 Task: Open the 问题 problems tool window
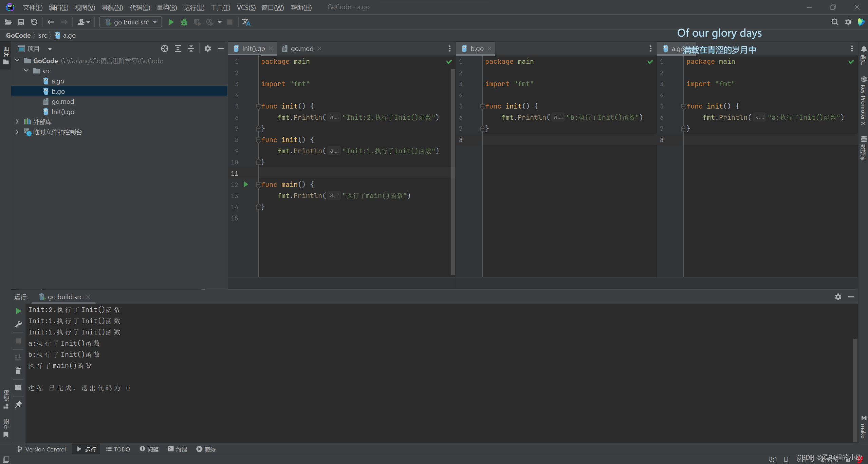coord(149,449)
